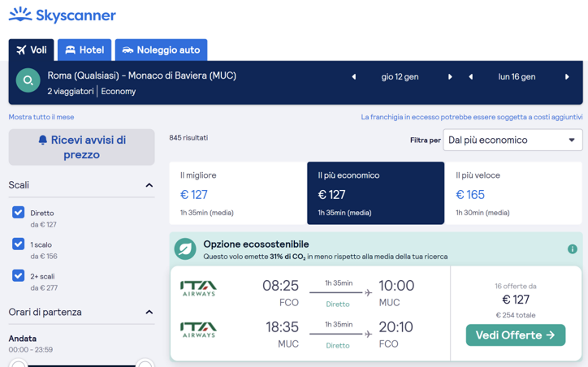Click the green info icon on eco banner

coord(572,249)
